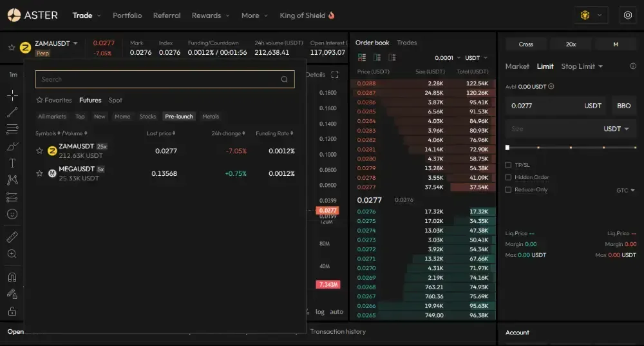Enable the TP/SL checkbox

tap(509, 165)
